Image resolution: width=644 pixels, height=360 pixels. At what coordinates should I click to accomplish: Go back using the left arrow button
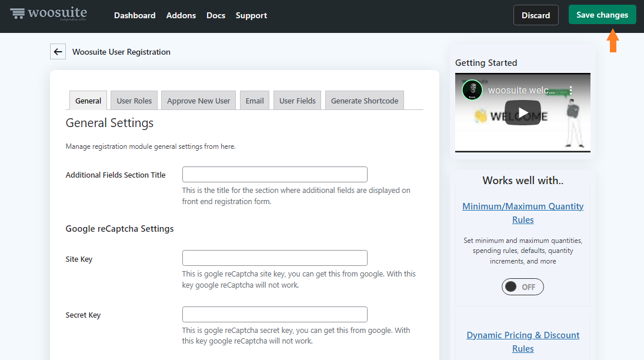[x=58, y=52]
